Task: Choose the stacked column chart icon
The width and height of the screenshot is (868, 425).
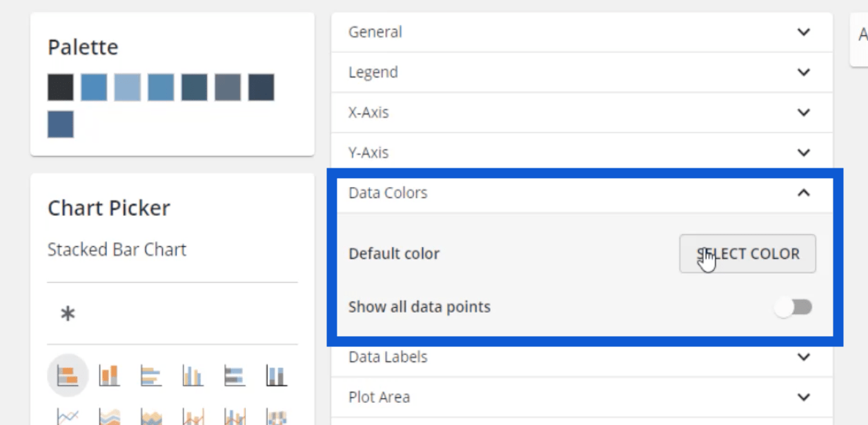Action: (x=109, y=376)
